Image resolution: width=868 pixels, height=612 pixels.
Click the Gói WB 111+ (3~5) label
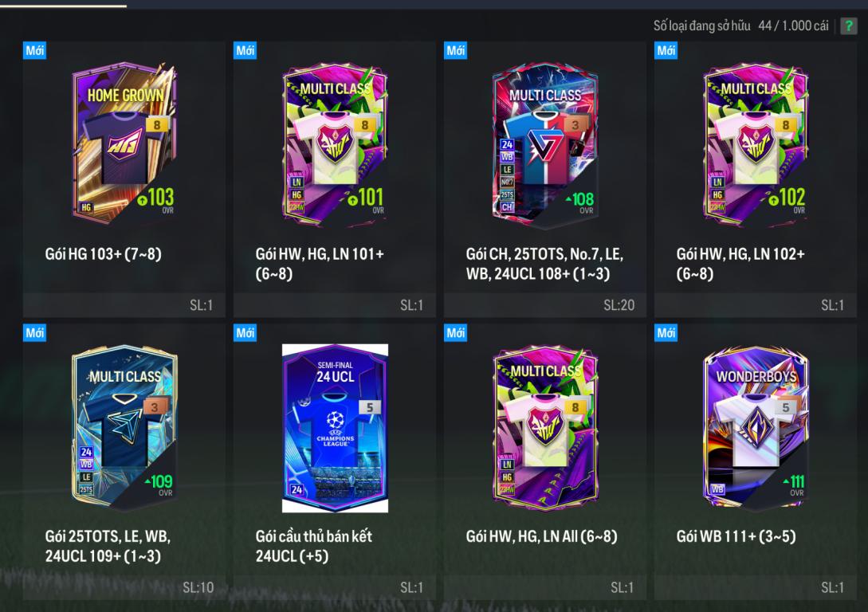[736, 536]
